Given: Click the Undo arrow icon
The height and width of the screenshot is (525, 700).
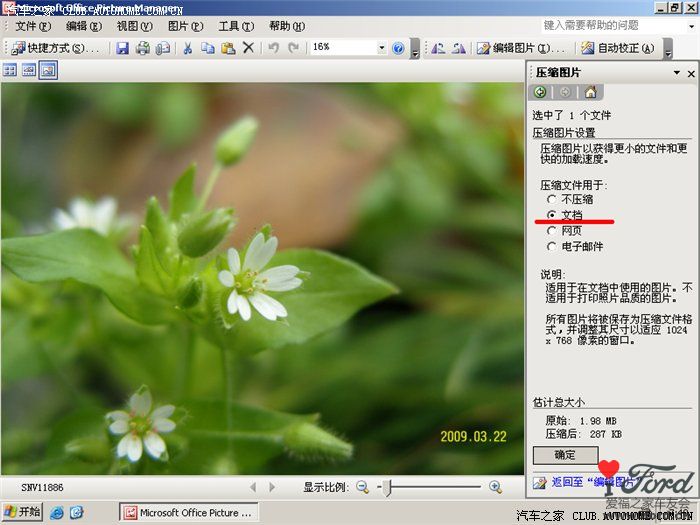Looking at the screenshot, I should click(273, 48).
